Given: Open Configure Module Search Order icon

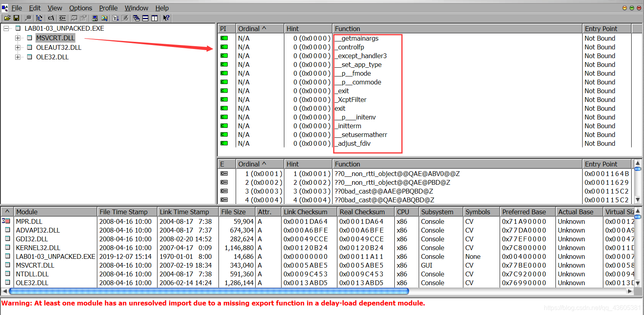Looking at the screenshot, I should coord(104,18).
